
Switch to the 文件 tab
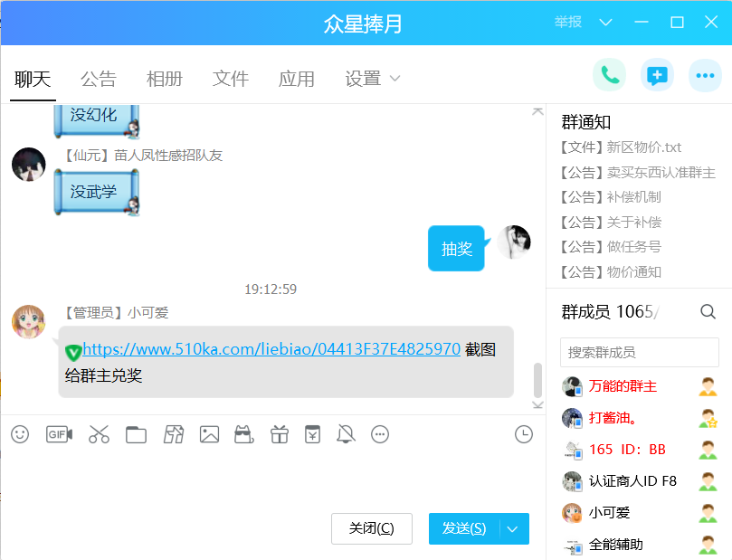[x=230, y=80]
